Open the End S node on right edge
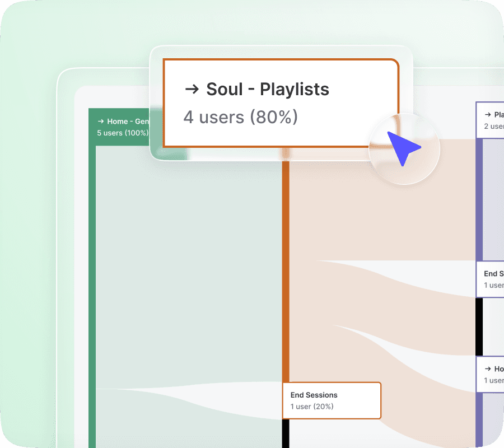 (x=490, y=279)
